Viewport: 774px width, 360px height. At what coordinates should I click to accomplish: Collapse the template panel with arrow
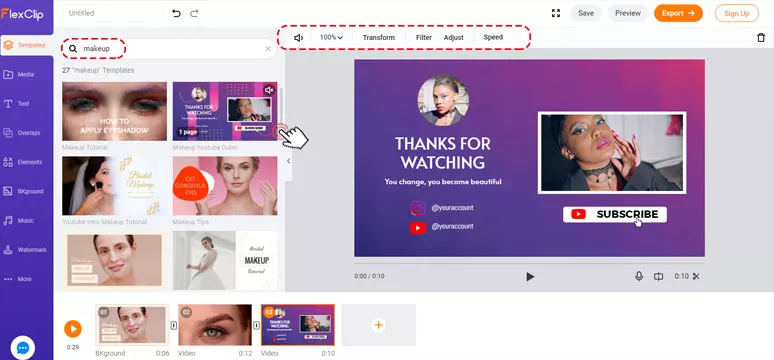point(289,161)
